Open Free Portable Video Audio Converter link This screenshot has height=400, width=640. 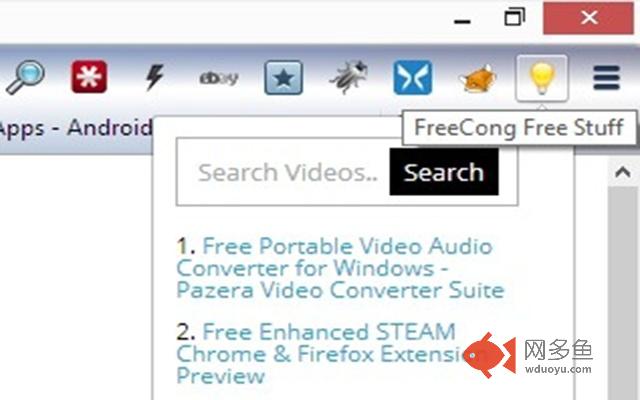coord(340,268)
